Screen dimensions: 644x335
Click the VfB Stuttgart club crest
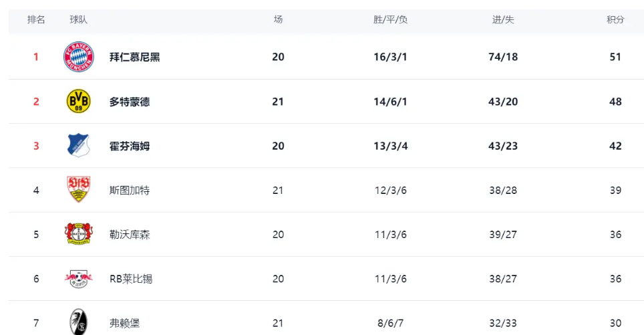pyautogui.click(x=78, y=190)
